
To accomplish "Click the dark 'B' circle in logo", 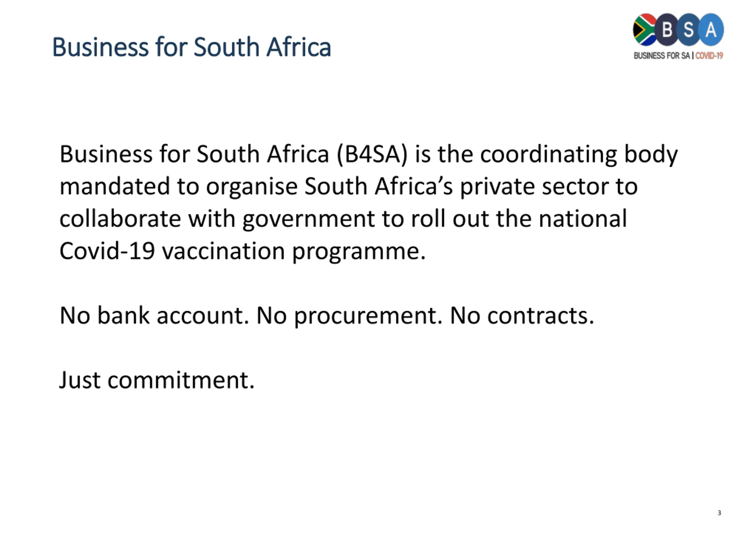I will coord(667,30).
